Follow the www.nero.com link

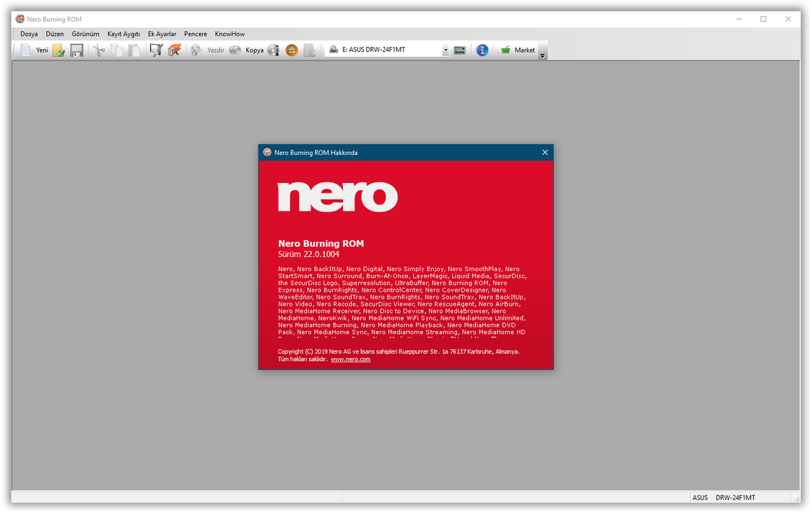(350, 359)
